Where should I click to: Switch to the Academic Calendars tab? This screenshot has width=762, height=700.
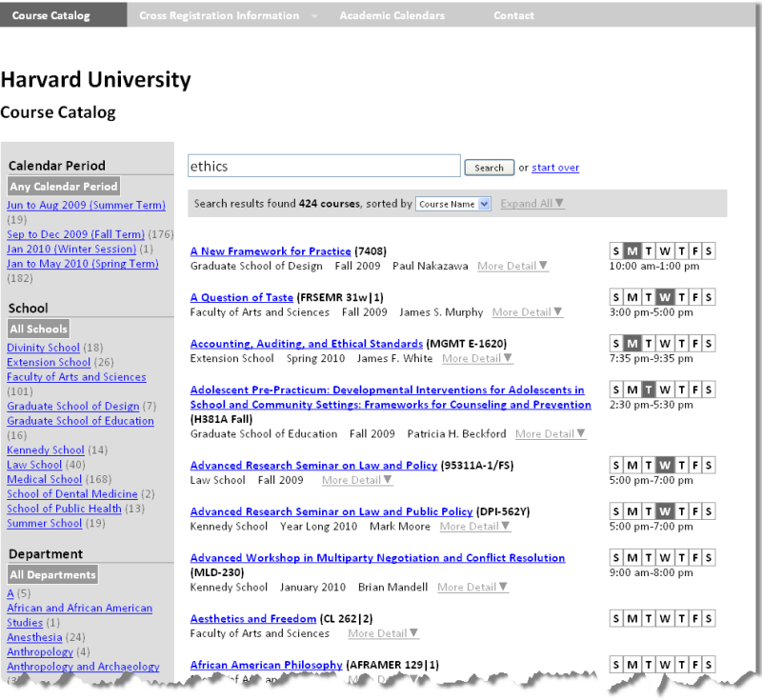pos(391,15)
